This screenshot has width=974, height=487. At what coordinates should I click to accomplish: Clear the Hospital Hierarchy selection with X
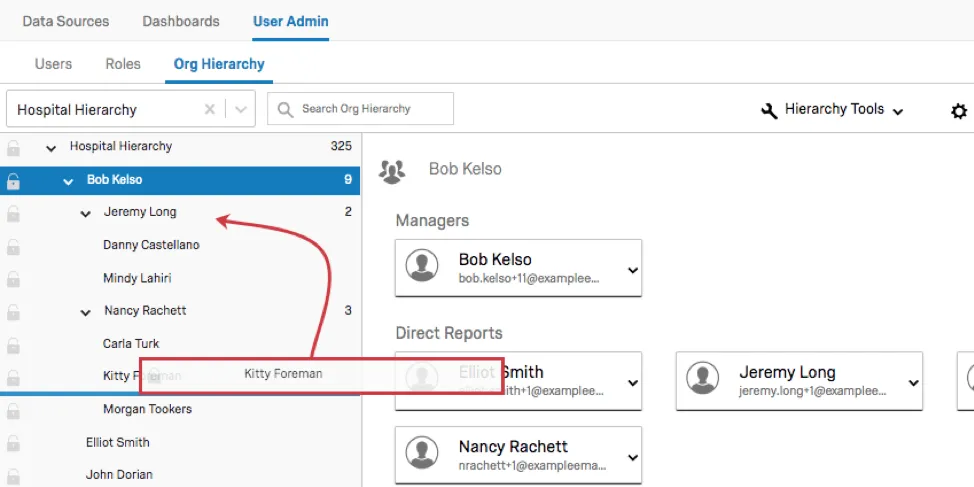click(210, 109)
